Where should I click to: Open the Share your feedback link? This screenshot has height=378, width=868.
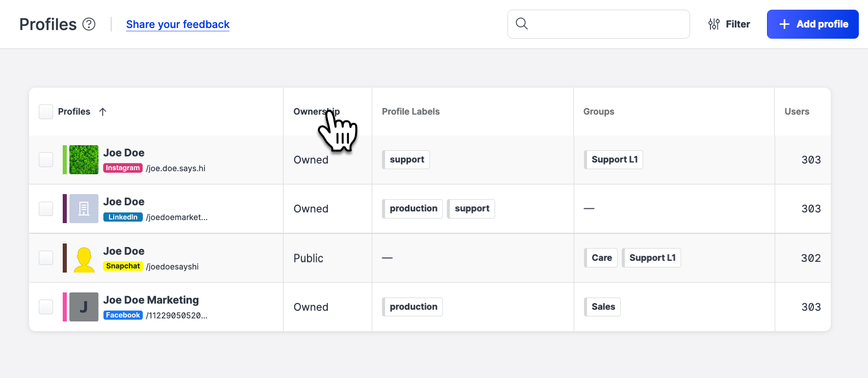pyautogui.click(x=177, y=24)
